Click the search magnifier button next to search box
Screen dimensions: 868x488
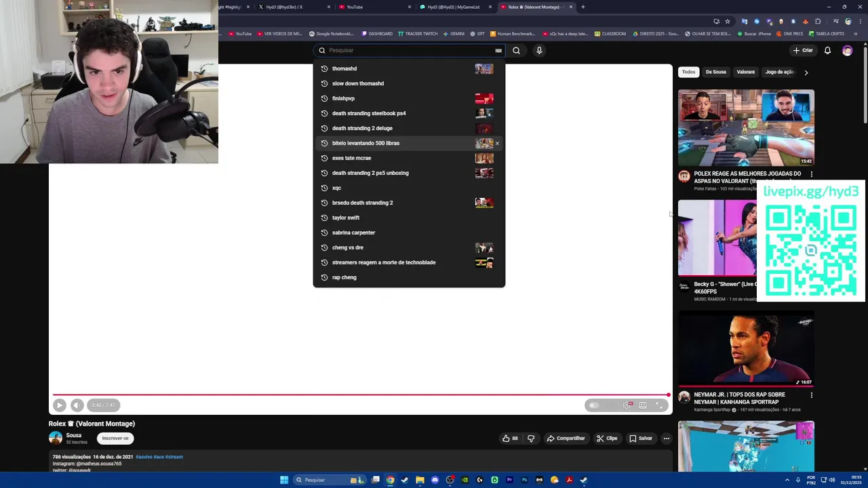pyautogui.click(x=516, y=50)
